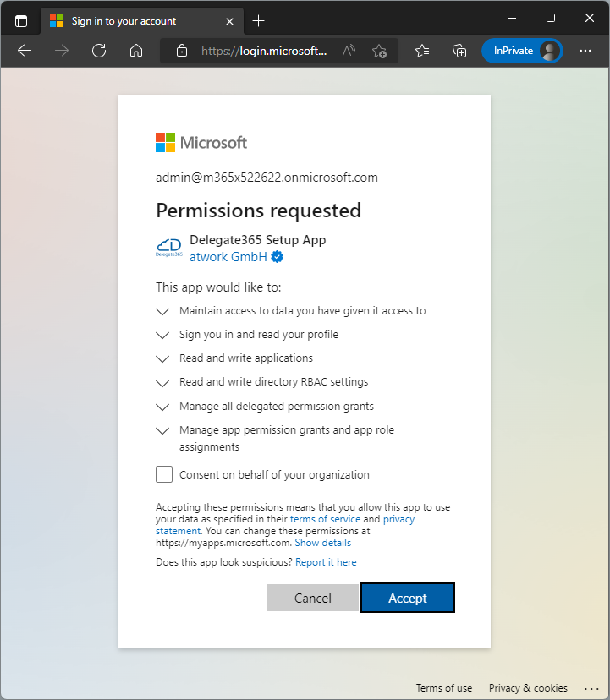Image resolution: width=610 pixels, height=700 pixels.
Task: Click the Read aloud icon in address bar
Action: [x=349, y=51]
